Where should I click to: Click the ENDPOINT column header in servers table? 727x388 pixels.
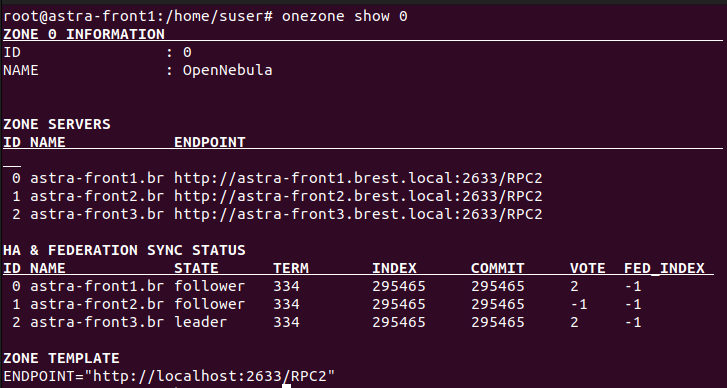tap(210, 142)
